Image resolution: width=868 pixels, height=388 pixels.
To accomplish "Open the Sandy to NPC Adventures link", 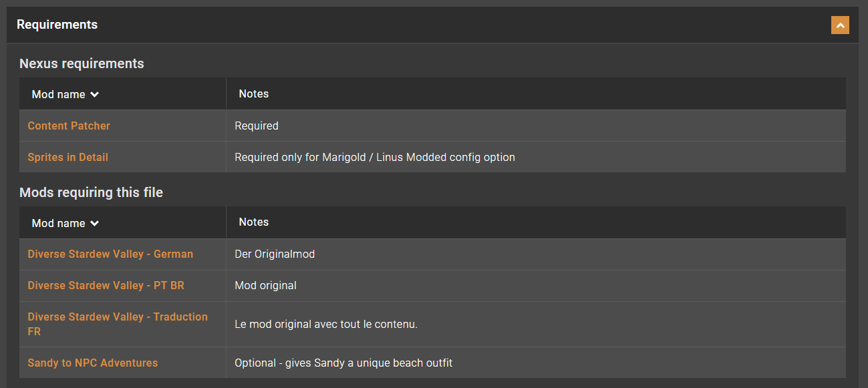I will point(93,363).
